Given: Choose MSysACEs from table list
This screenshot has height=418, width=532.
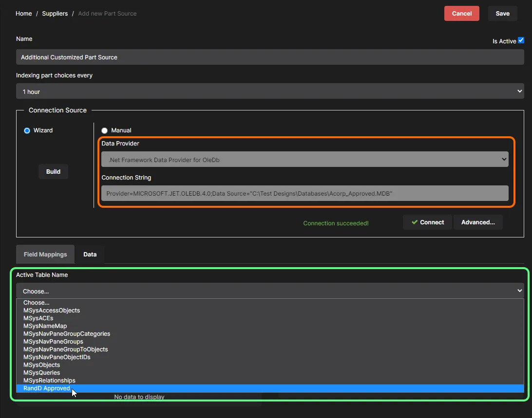Looking at the screenshot, I should pos(270,318).
